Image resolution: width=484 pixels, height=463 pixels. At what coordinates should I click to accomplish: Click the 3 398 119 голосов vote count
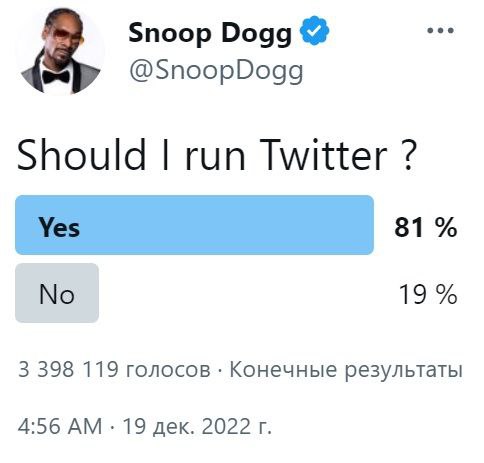tap(114, 370)
